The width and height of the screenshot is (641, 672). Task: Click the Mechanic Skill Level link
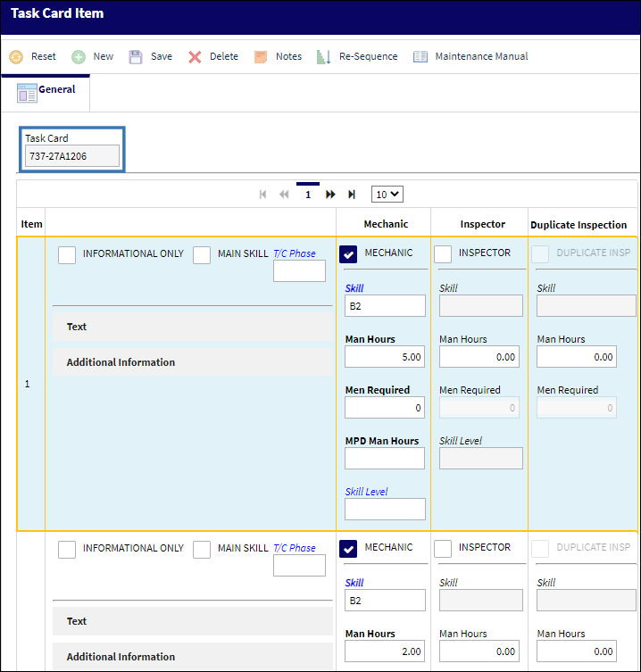(366, 492)
